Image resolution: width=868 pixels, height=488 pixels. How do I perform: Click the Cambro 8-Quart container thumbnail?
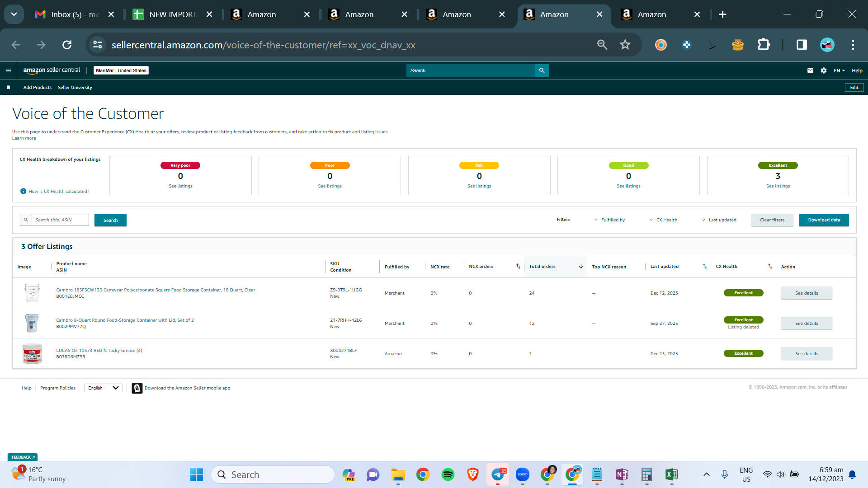(x=32, y=324)
